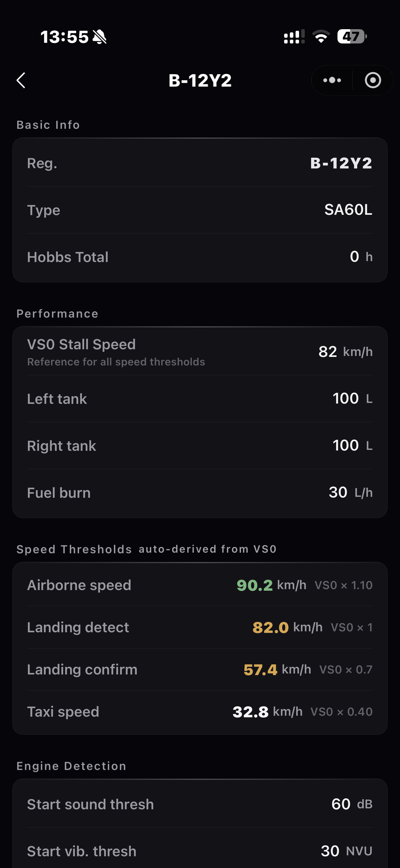This screenshot has height=868, width=400.
Task: Edit the Start sound thresh 60 dB
Action: [x=341, y=804]
